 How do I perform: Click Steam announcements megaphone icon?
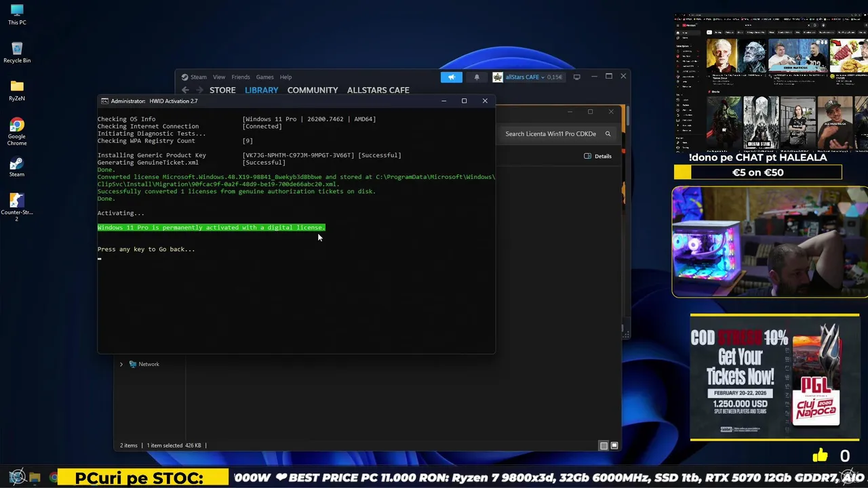[452, 77]
